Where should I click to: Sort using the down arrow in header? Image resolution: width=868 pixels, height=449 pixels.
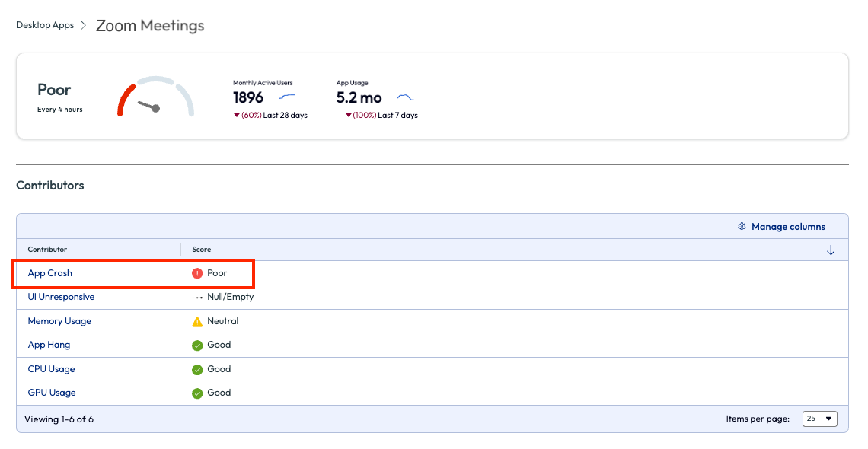point(831,250)
